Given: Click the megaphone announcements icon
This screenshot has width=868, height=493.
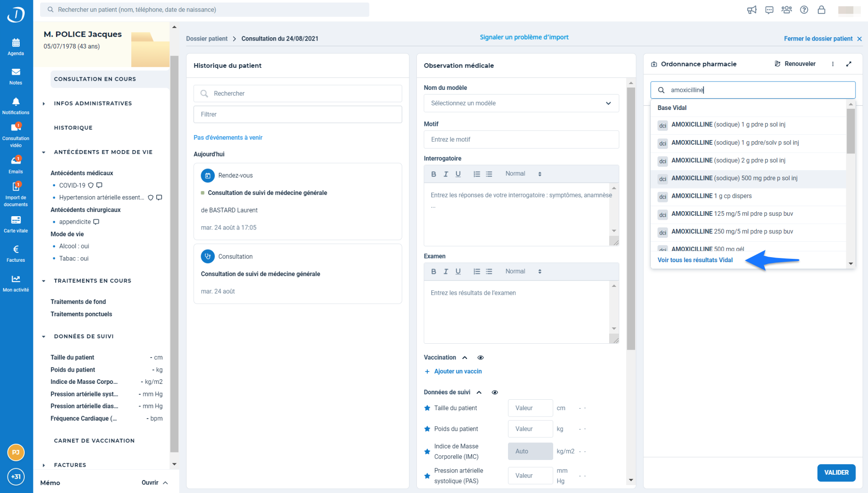Looking at the screenshot, I should 751,10.
